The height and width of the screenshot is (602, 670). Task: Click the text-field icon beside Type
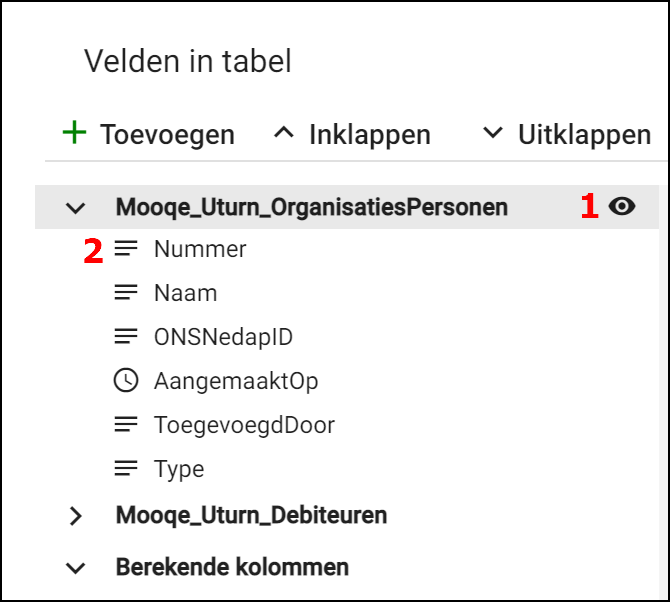[x=126, y=469]
